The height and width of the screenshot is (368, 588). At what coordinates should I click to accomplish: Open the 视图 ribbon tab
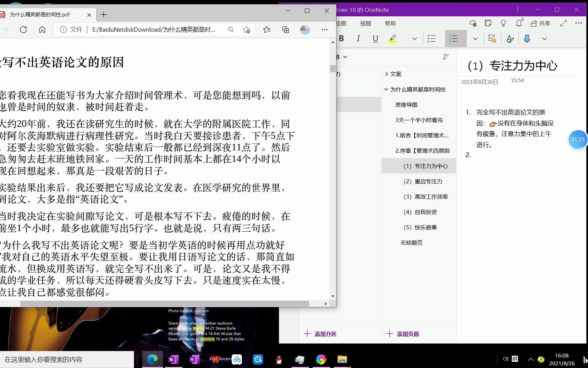coord(365,24)
